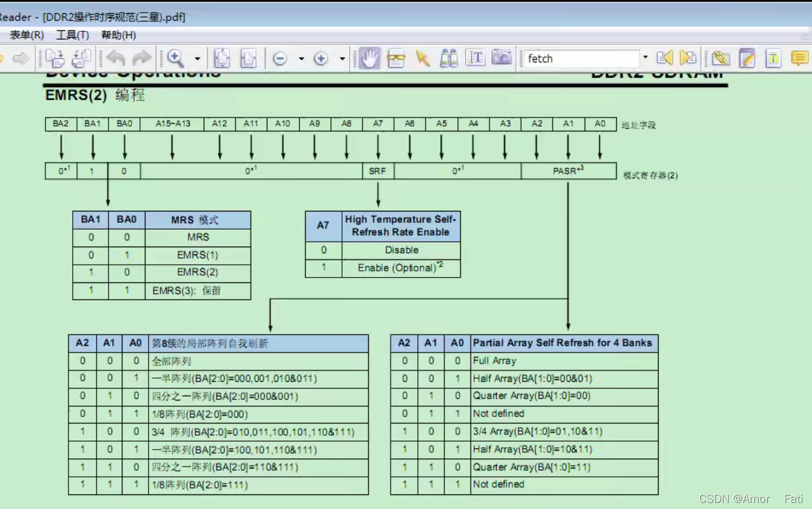Click the Enable (Optional) table cell
812x509 pixels.
(401, 268)
